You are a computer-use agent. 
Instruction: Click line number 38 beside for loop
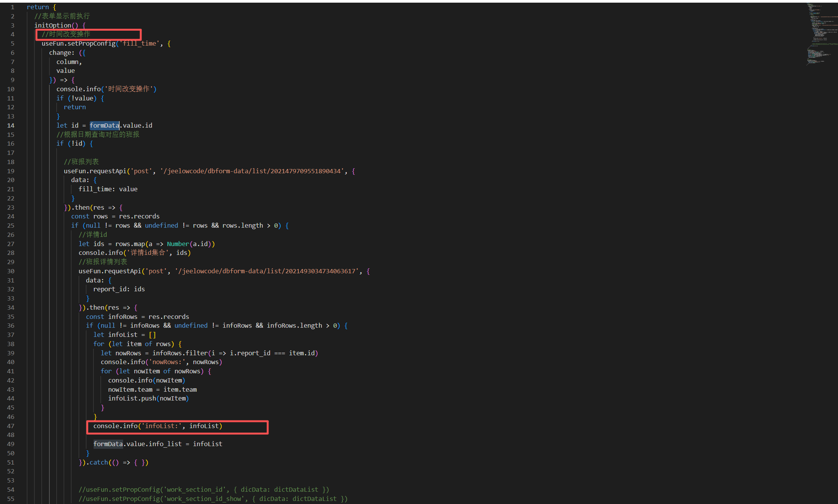(x=11, y=344)
